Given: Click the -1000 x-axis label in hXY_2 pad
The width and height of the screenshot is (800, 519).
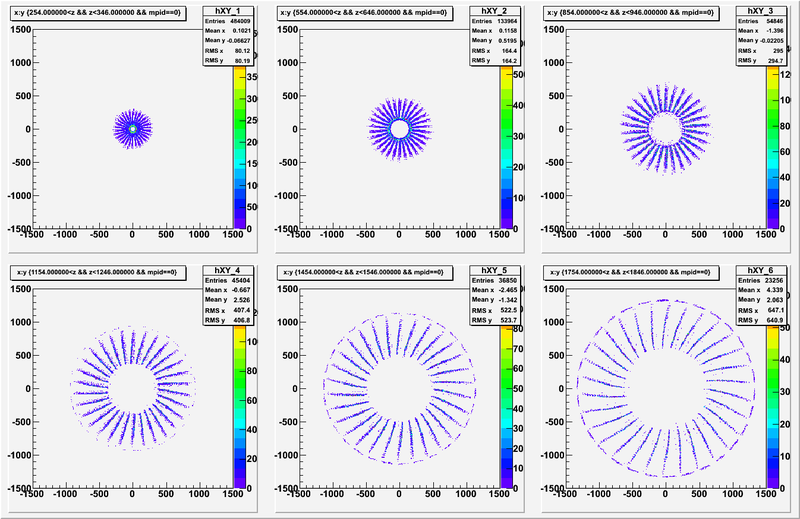Looking at the screenshot, I should [x=332, y=235].
